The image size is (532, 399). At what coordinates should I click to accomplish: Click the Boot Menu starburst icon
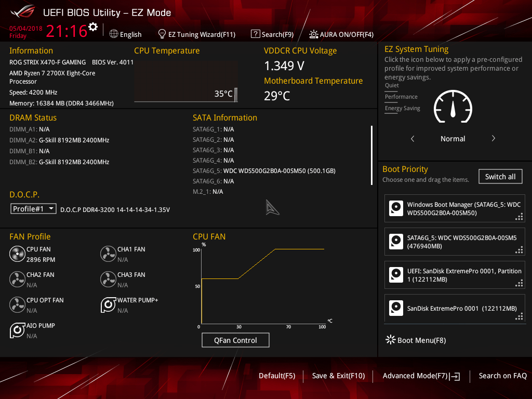391,340
